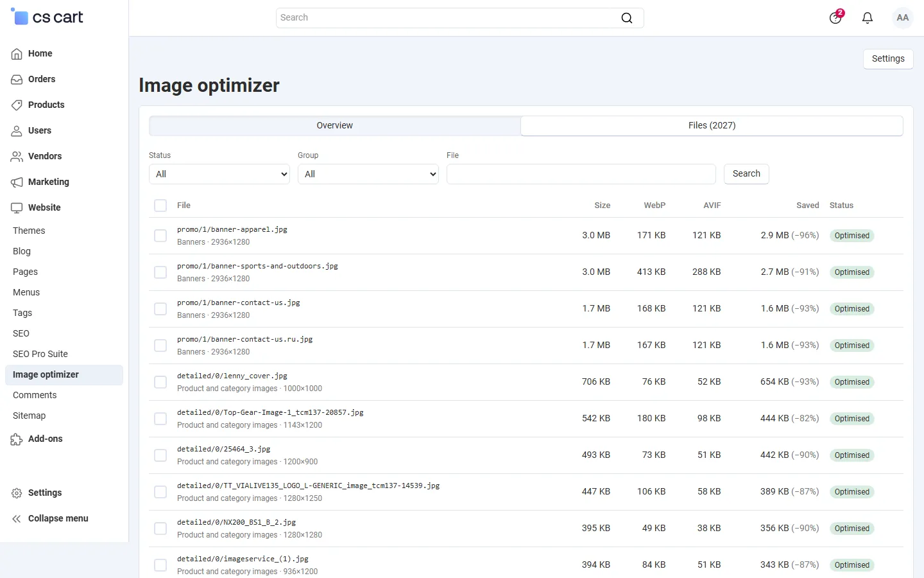Click Optimised badge for 25464_3.jpg

pos(851,455)
